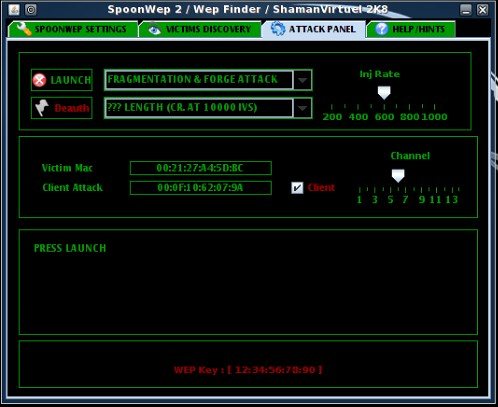Toggle the Client checkbox
498x407 pixels.
297,188
